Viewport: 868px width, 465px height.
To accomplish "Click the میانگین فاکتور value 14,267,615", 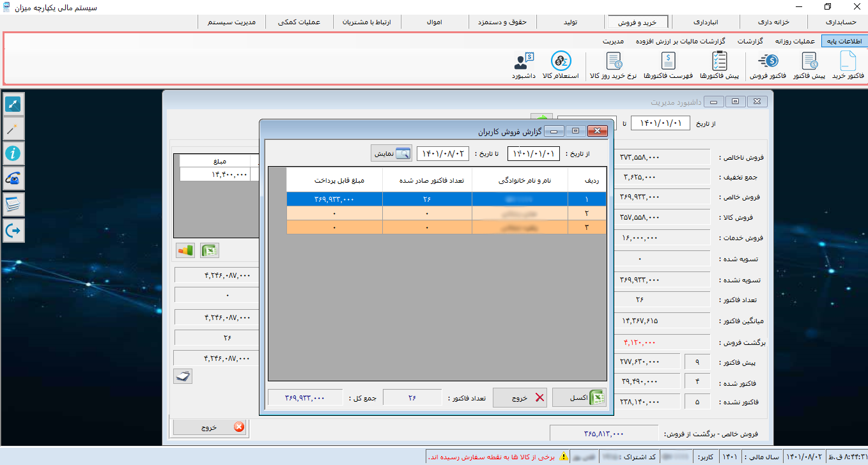I will click(662, 321).
